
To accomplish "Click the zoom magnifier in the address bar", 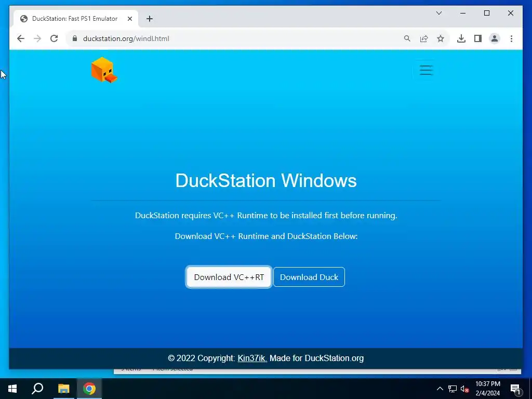I will (x=407, y=38).
